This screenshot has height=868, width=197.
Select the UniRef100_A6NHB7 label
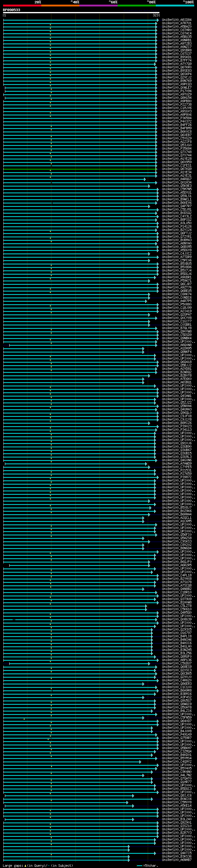177,860
